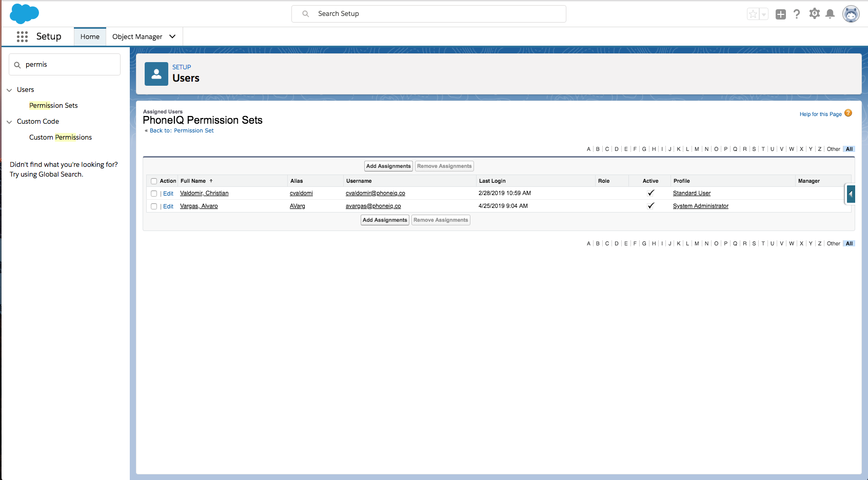The height and width of the screenshot is (480, 868).
Task: Open the user profile avatar
Action: pos(851,14)
